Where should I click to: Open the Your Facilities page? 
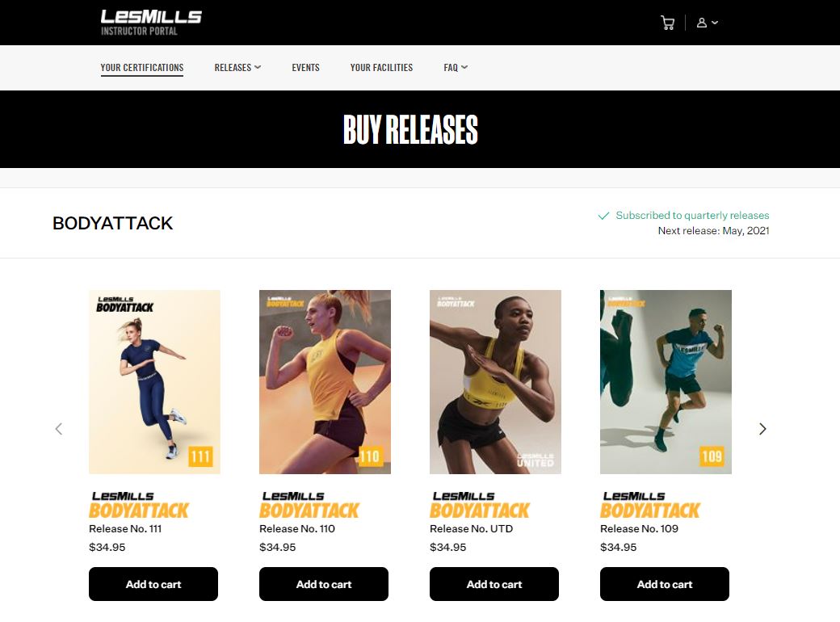point(381,68)
